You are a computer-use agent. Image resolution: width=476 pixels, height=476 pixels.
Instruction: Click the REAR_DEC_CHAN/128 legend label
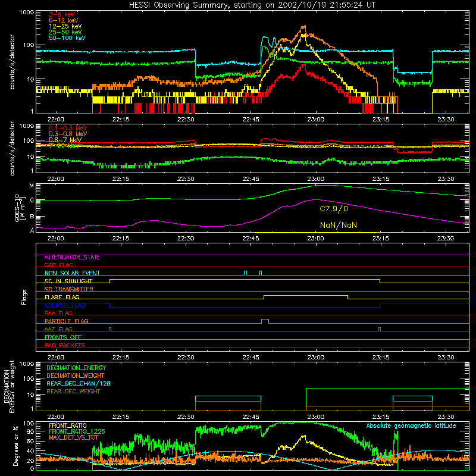click(79, 384)
